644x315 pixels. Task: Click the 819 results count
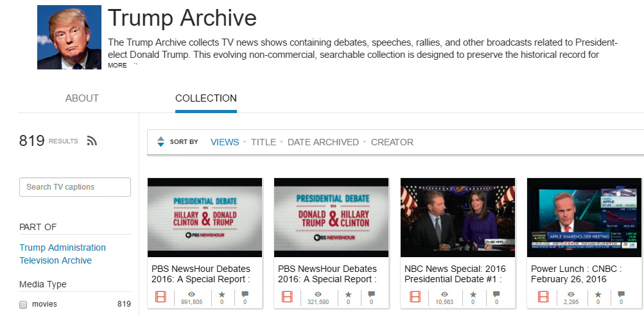click(31, 141)
